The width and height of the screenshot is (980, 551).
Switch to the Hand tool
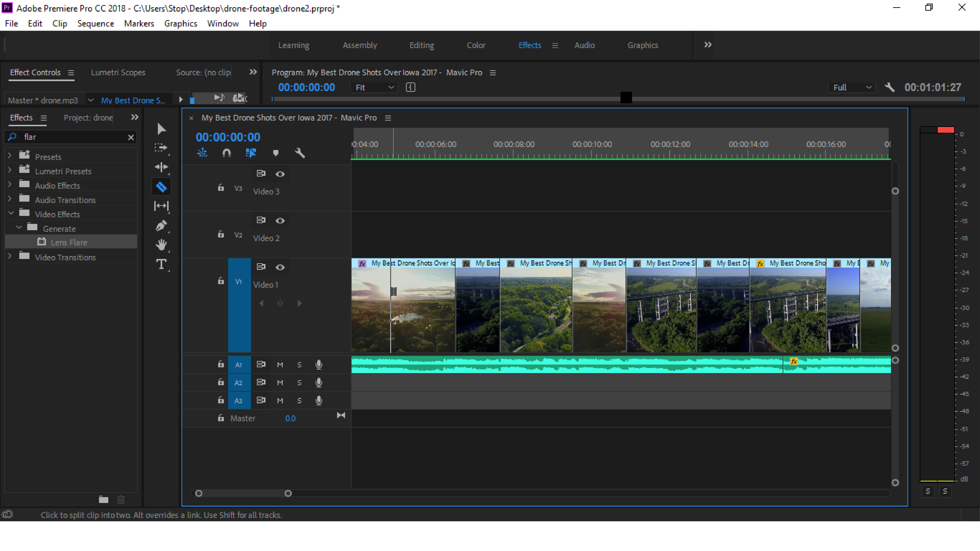click(x=161, y=245)
